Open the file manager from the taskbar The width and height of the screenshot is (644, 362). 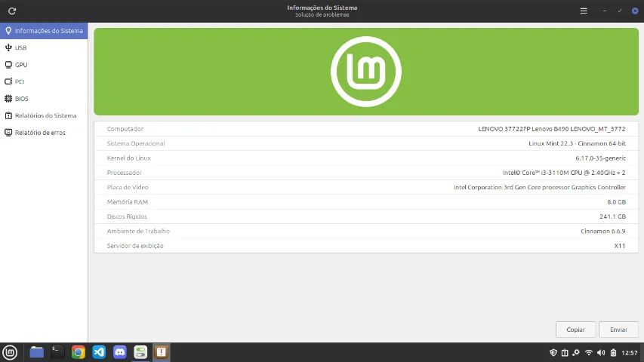[x=36, y=352]
